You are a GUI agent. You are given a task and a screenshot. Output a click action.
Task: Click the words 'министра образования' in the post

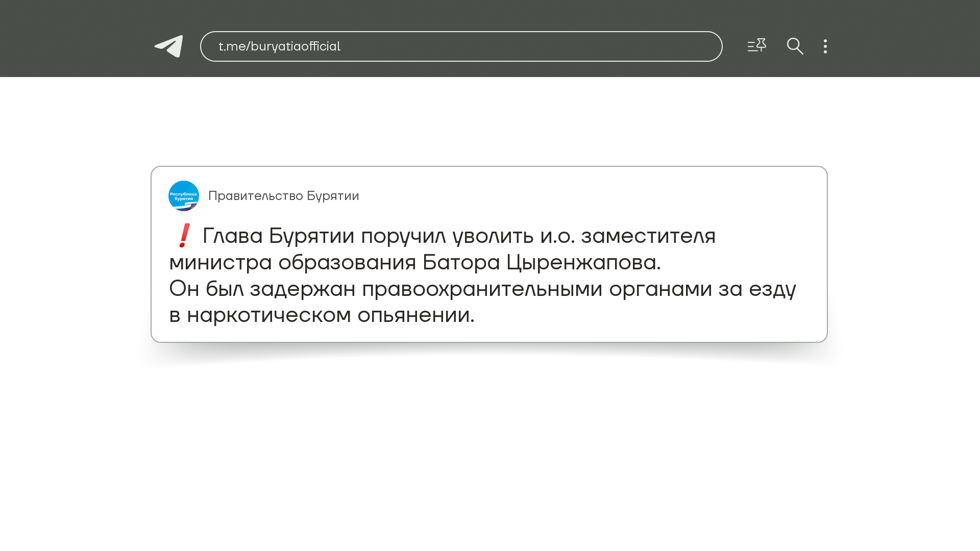click(292, 263)
